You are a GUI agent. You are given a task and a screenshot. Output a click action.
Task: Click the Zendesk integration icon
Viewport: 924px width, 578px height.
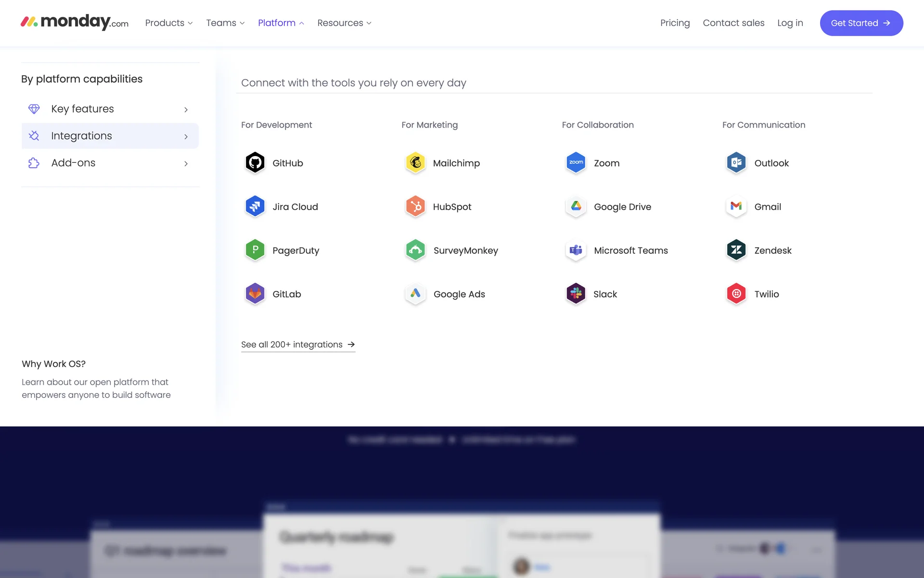(736, 250)
